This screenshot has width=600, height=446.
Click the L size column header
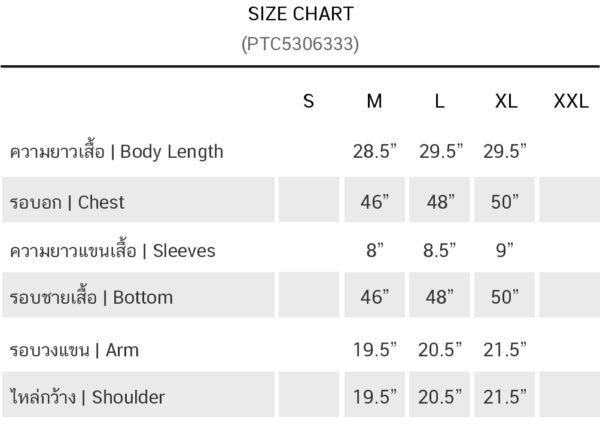click(x=439, y=101)
